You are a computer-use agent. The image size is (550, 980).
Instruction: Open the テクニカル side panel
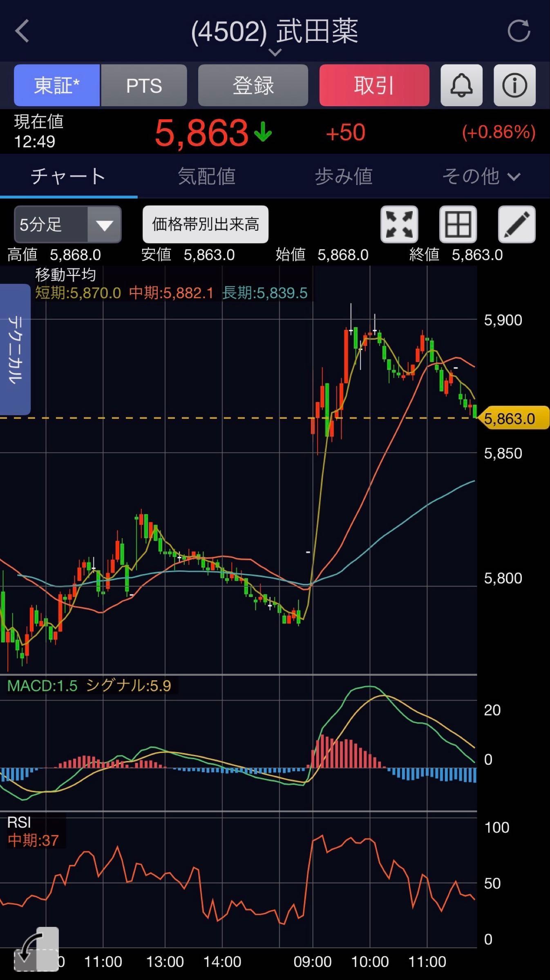point(15,350)
